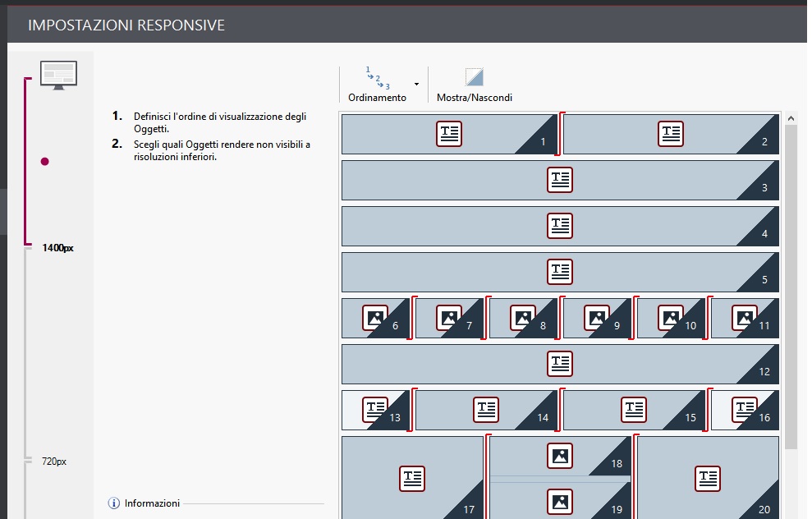This screenshot has height=519, width=812.
Task: Select text object number 13
Action: [375, 410]
